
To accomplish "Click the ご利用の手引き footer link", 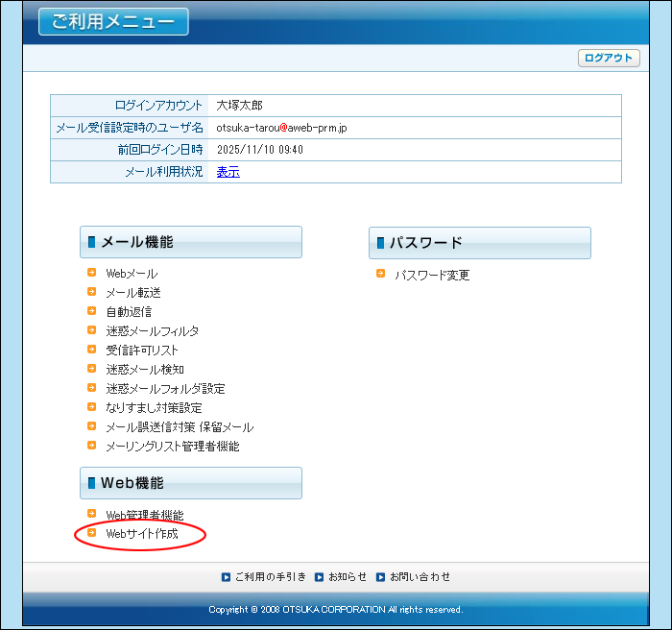I will 270,577.
